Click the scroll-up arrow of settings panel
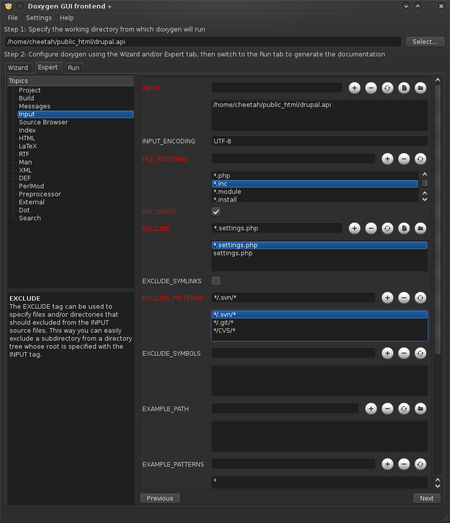The width and height of the screenshot is (450, 523). coord(438,80)
